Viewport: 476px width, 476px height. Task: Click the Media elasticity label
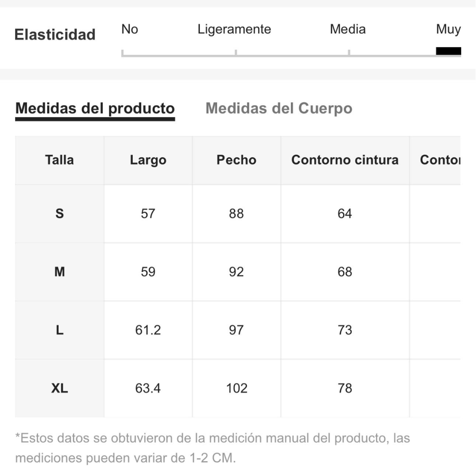(348, 30)
